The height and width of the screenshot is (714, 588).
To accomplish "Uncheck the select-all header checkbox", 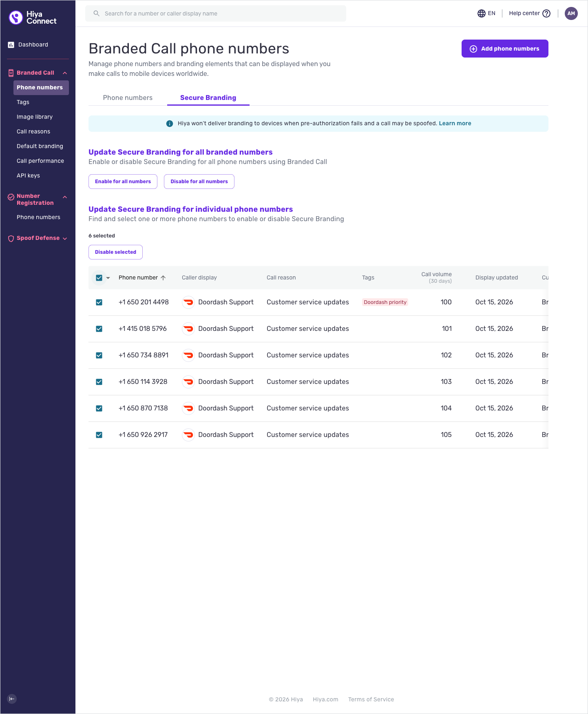I will click(x=99, y=278).
